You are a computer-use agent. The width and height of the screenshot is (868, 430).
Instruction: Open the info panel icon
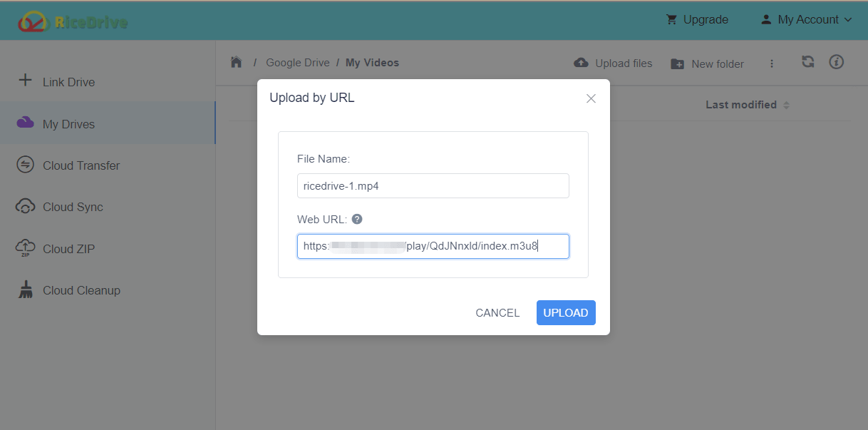pos(836,63)
